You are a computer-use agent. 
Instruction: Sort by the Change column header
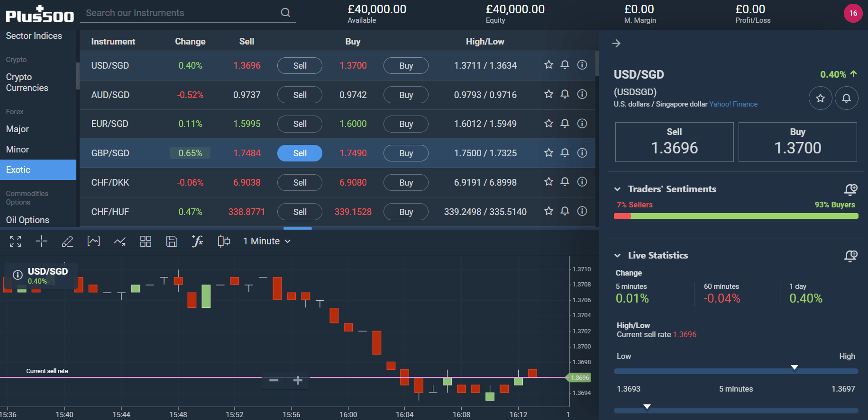190,42
